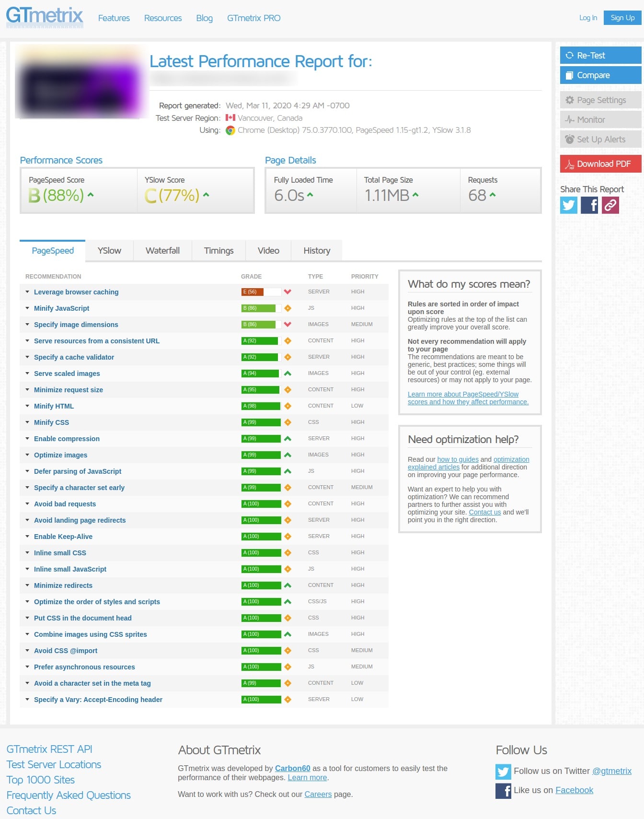The image size is (644, 819).
Task: Open Learn more about PageSpeed/YSlow scores link
Action: tap(468, 398)
